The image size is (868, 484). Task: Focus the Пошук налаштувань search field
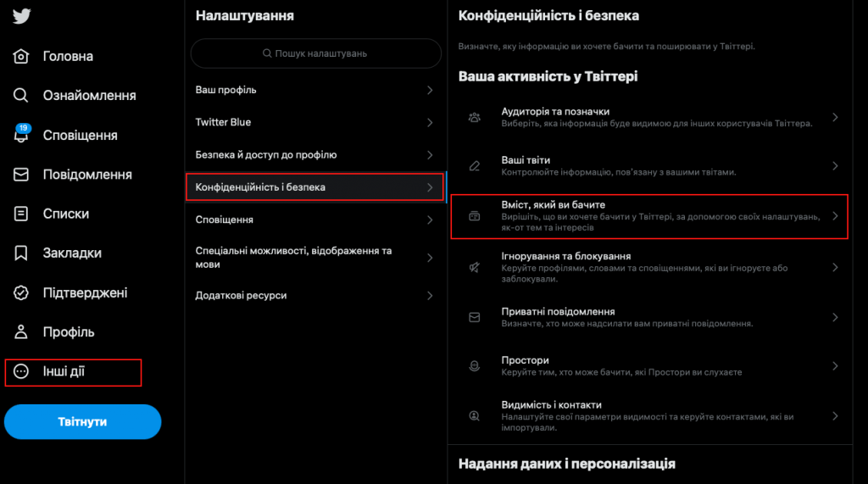[x=315, y=53]
